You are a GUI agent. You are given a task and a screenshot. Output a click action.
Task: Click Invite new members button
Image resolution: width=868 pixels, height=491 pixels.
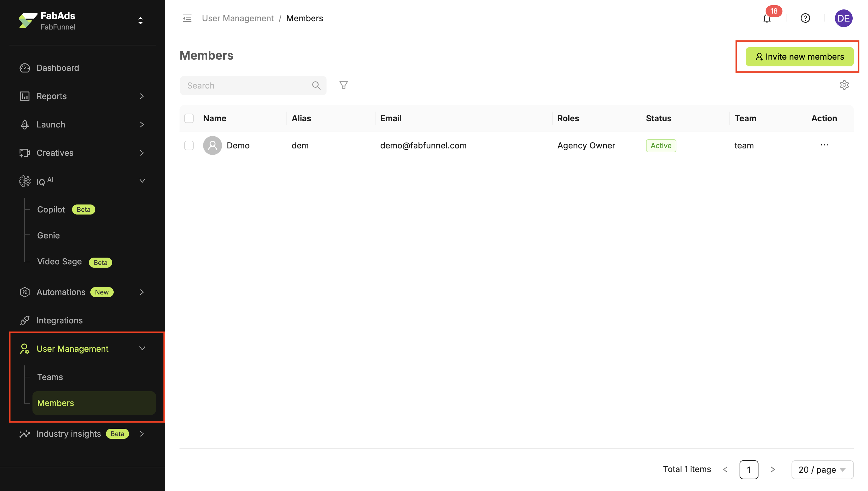[x=799, y=57]
